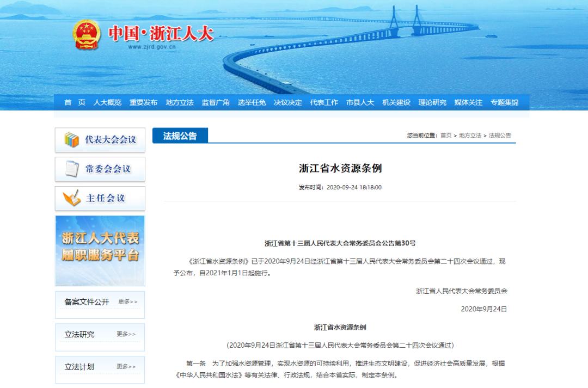Select 重要发布 in the navigation bar
Image resolution: width=588 pixels, height=388 pixels.
pos(143,102)
